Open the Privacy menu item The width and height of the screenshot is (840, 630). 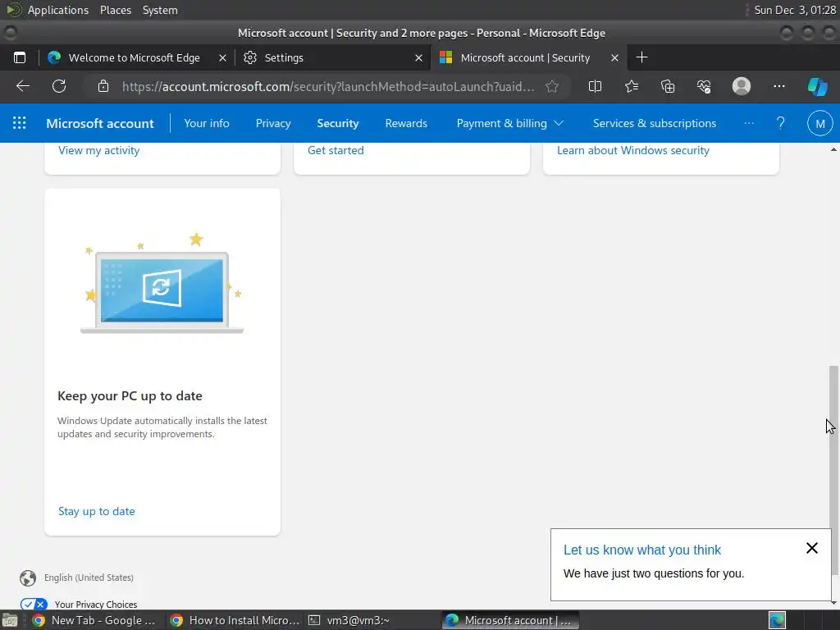coord(273,123)
